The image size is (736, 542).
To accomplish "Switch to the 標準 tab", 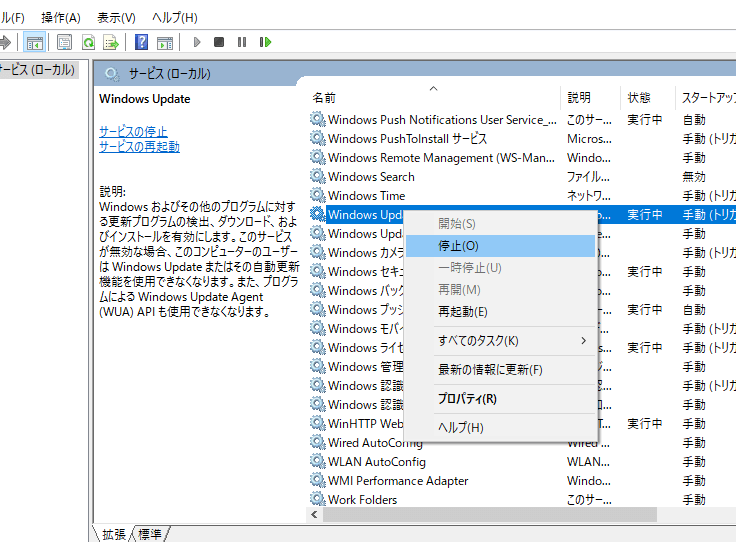I will (x=150, y=534).
